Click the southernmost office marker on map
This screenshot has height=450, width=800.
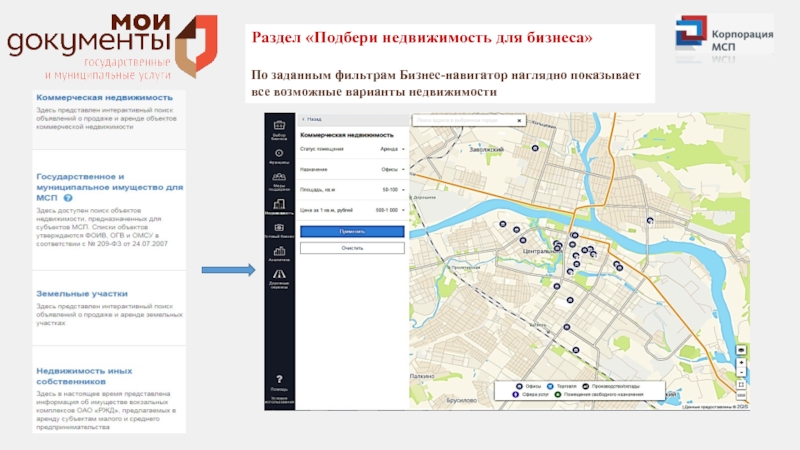click(576, 350)
